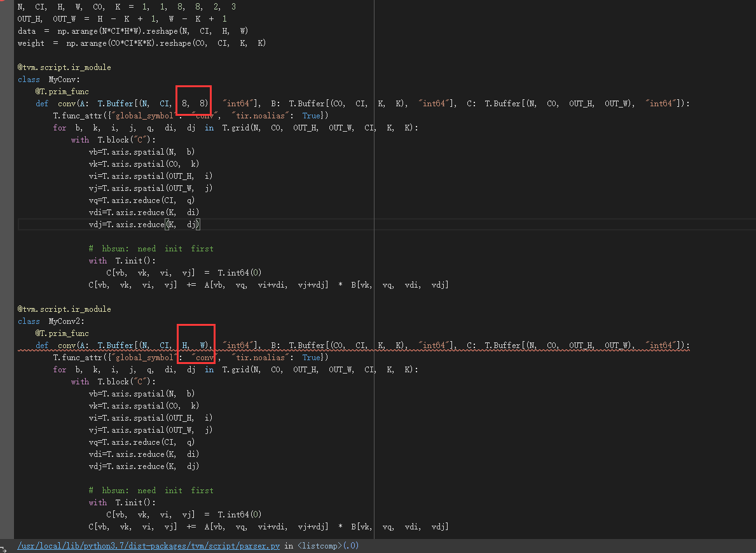Click "vq=T.axis.reduce(CI, q)" in MyConv
The height and width of the screenshot is (553, 756).
[x=142, y=200]
